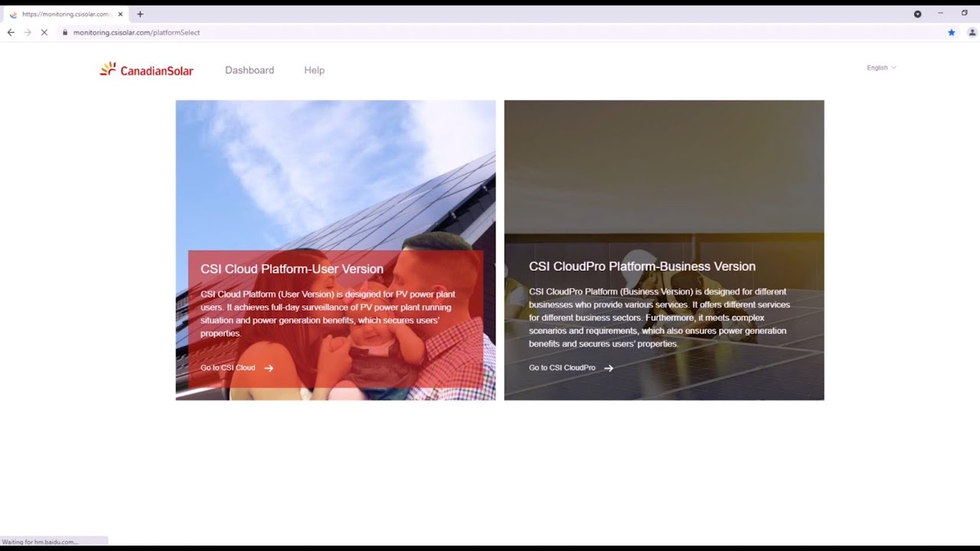The image size is (980, 551).
Task: Select the CSI CloudPro Platform-Business Version card
Action: (x=664, y=250)
